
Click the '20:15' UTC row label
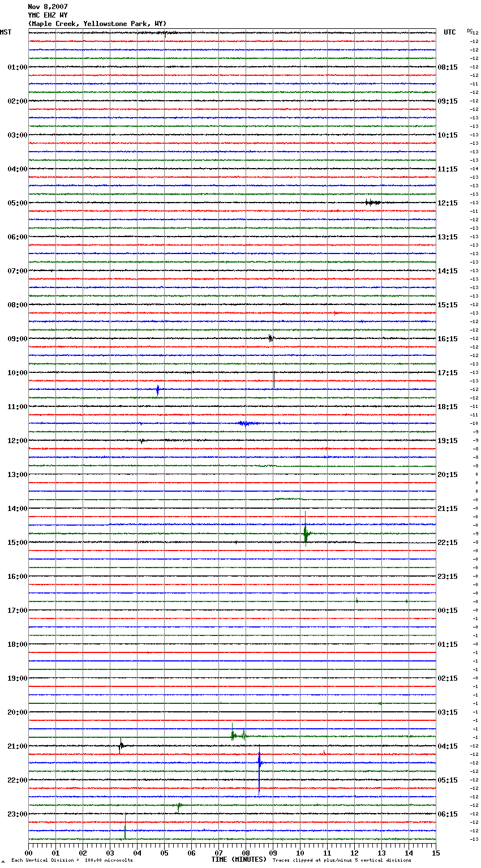pyautogui.click(x=448, y=475)
